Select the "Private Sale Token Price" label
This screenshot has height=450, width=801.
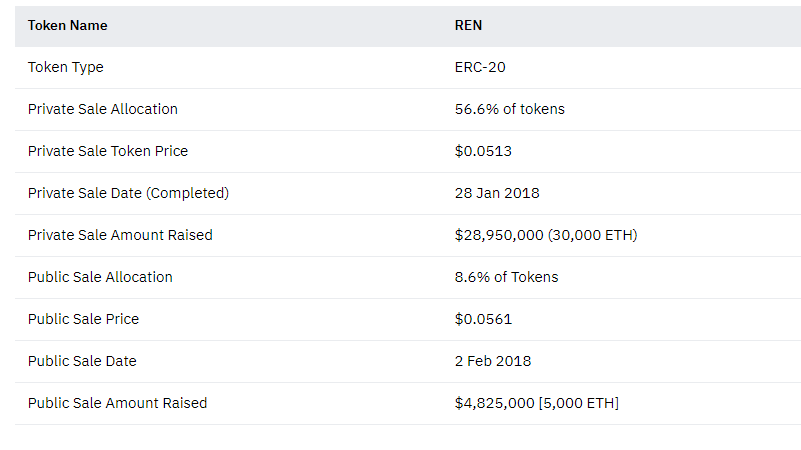click(108, 151)
